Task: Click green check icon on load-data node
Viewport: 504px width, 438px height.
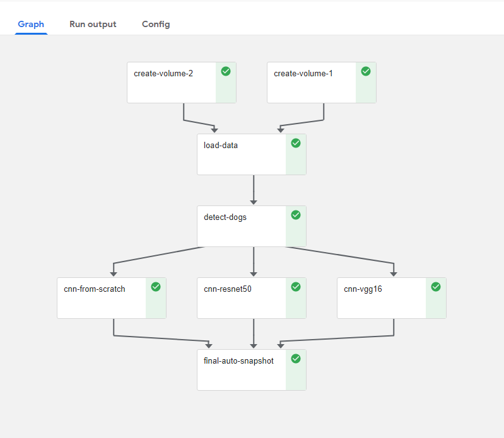Action: (296, 143)
